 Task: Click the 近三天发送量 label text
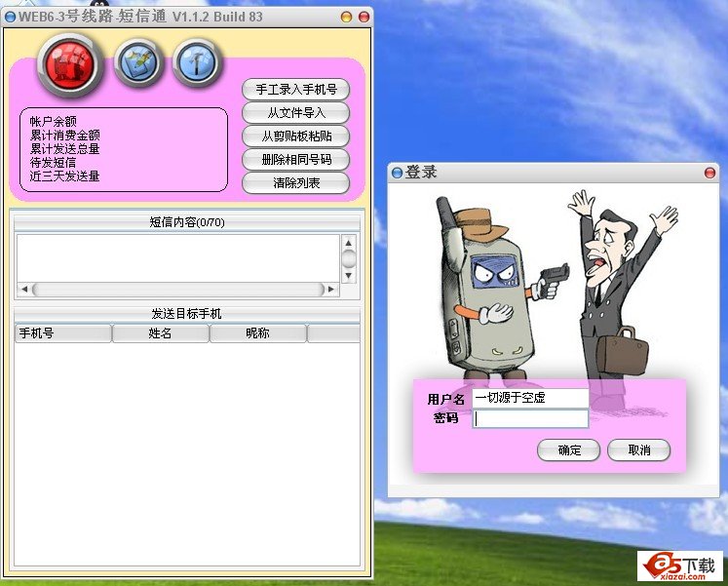click(64, 176)
